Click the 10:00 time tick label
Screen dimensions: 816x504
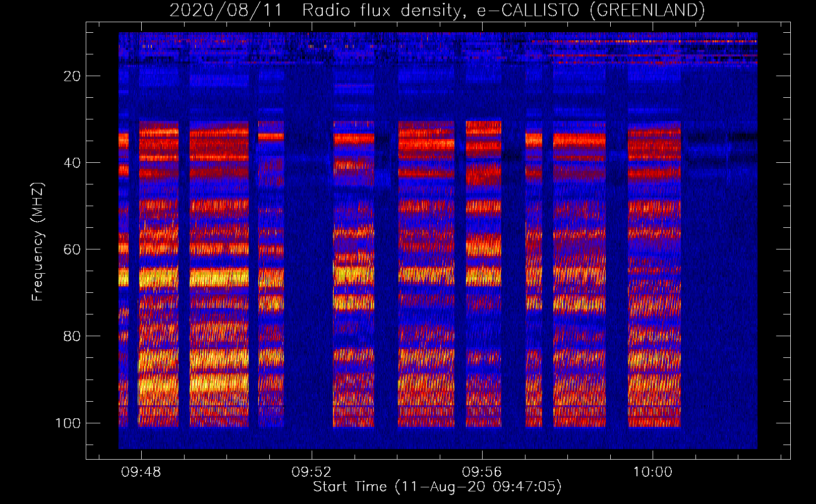[x=653, y=472]
